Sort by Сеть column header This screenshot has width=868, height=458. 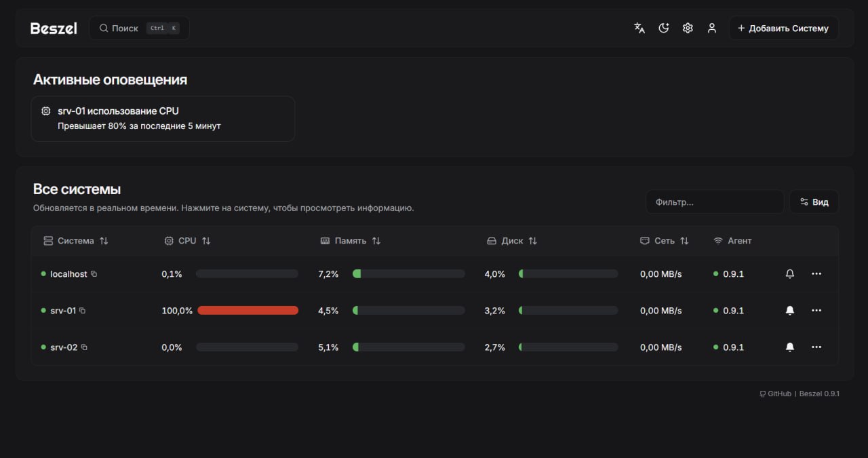pos(664,241)
